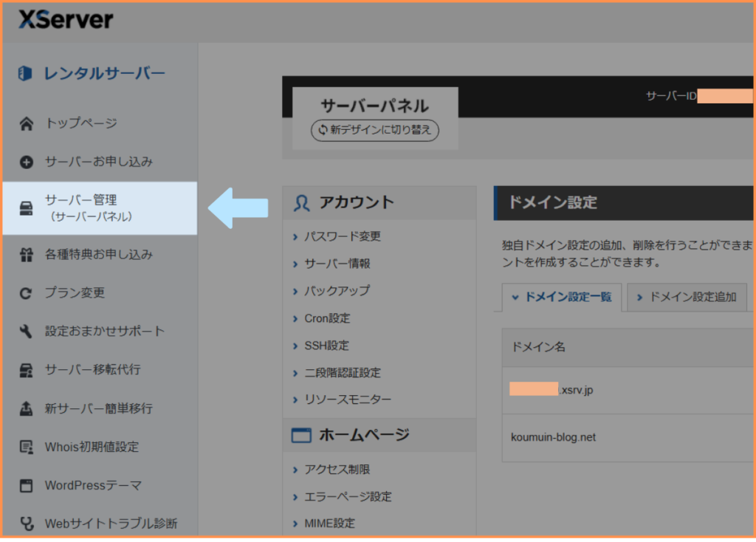Switch to the ドメイン設定一覧 tab
Screen dimensions: 756x542
[562, 297]
